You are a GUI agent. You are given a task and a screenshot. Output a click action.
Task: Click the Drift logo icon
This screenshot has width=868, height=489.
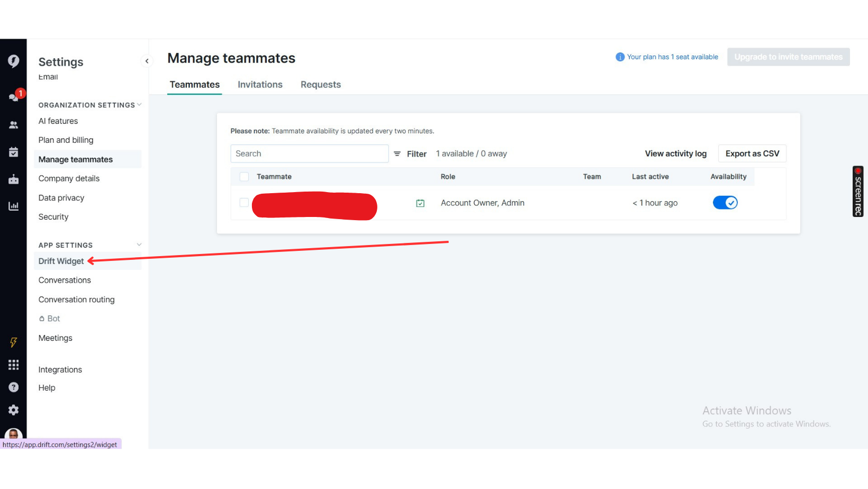point(14,61)
